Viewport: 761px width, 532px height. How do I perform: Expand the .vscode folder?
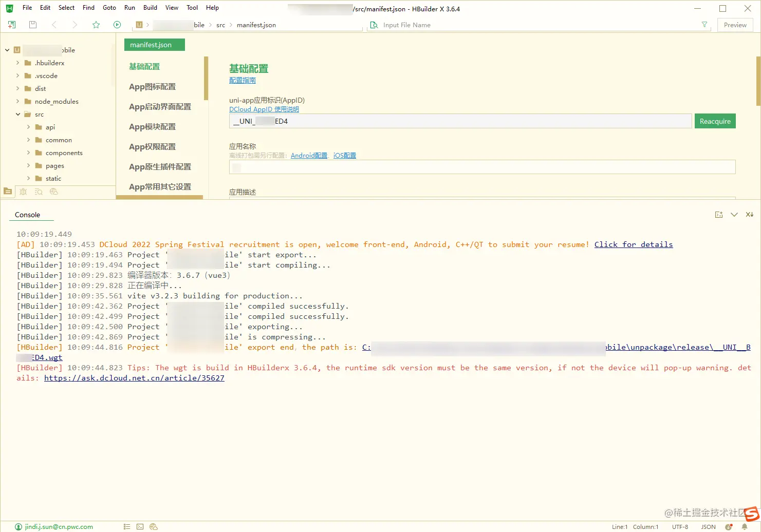[x=18, y=75]
